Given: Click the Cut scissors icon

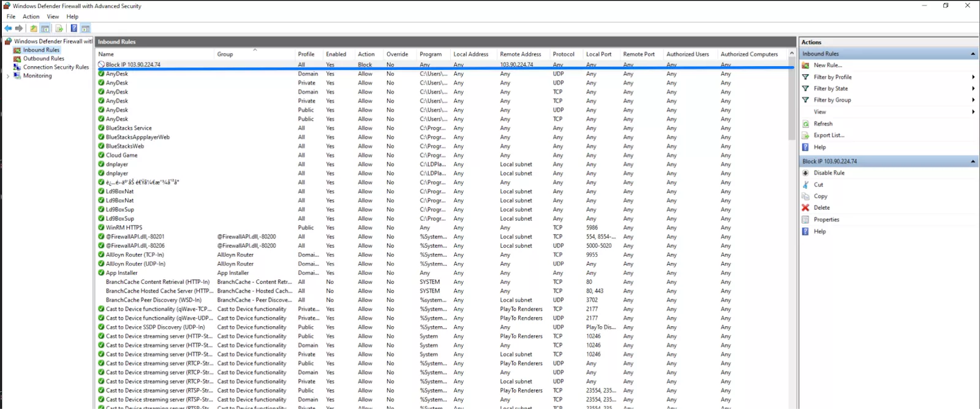Looking at the screenshot, I should 806,185.
